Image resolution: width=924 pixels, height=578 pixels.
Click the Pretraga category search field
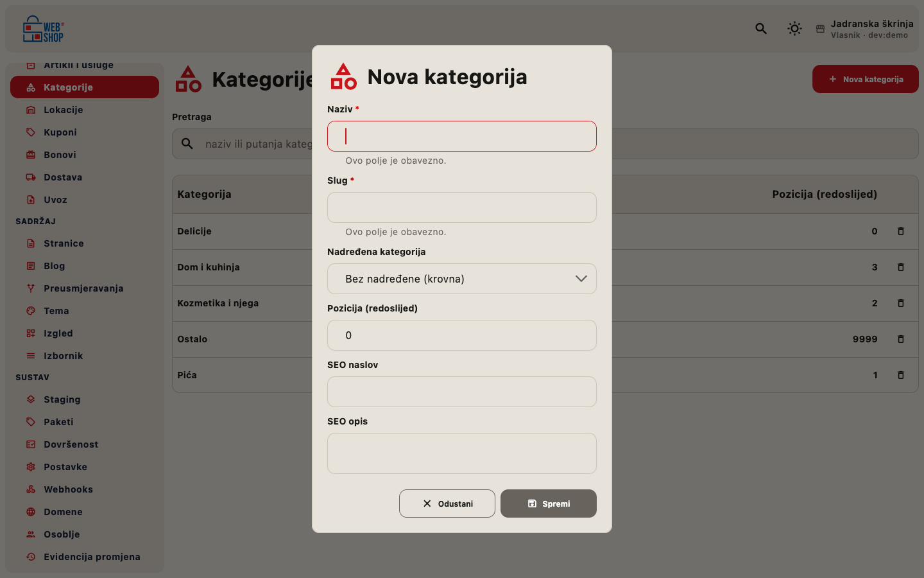pyautogui.click(x=545, y=144)
